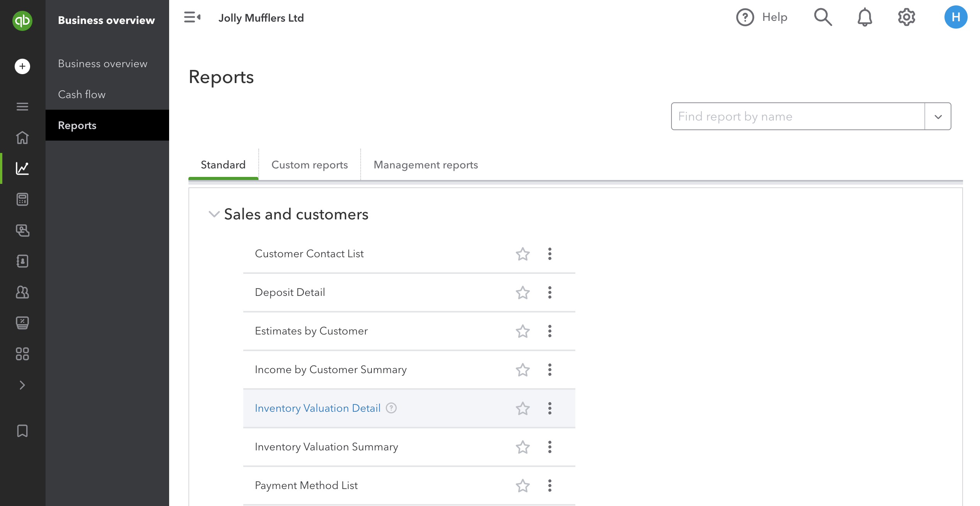This screenshot has width=980, height=506.
Task: Open notifications bell
Action: (x=865, y=17)
